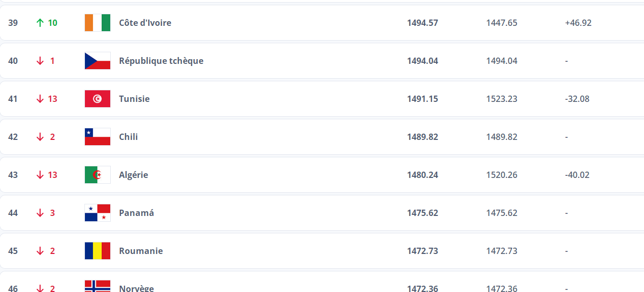
Task: Select the Chili country name
Action: click(x=129, y=137)
